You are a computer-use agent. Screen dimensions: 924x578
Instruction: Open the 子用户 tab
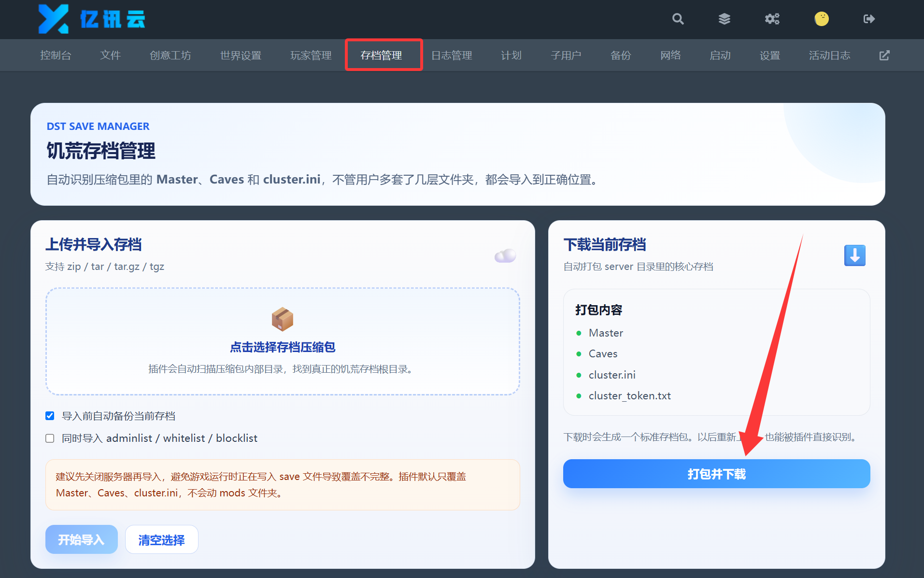pos(566,56)
